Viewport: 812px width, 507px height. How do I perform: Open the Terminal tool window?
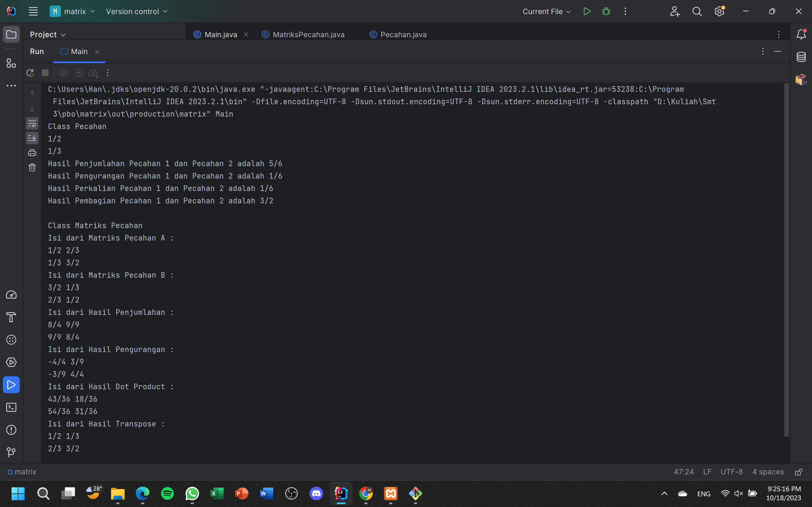pos(11,407)
